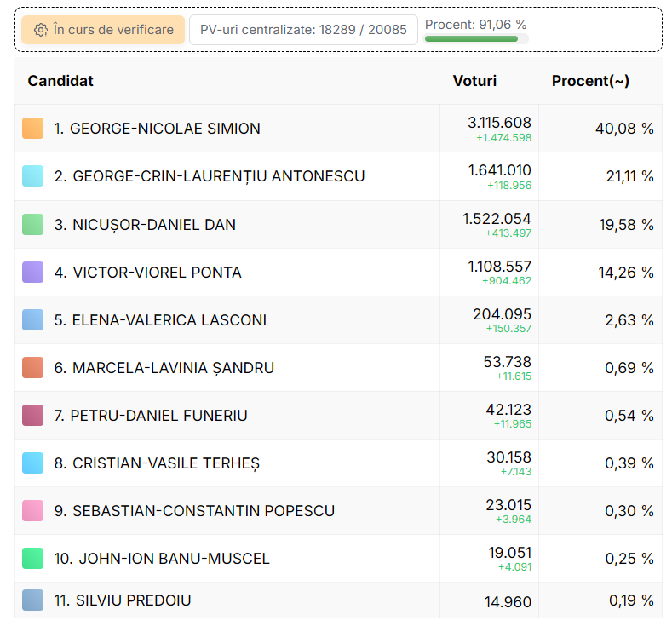Image resolution: width=672 pixels, height=632 pixels.
Task: Click the PV-uri centralizate counter box
Action: pos(303,30)
